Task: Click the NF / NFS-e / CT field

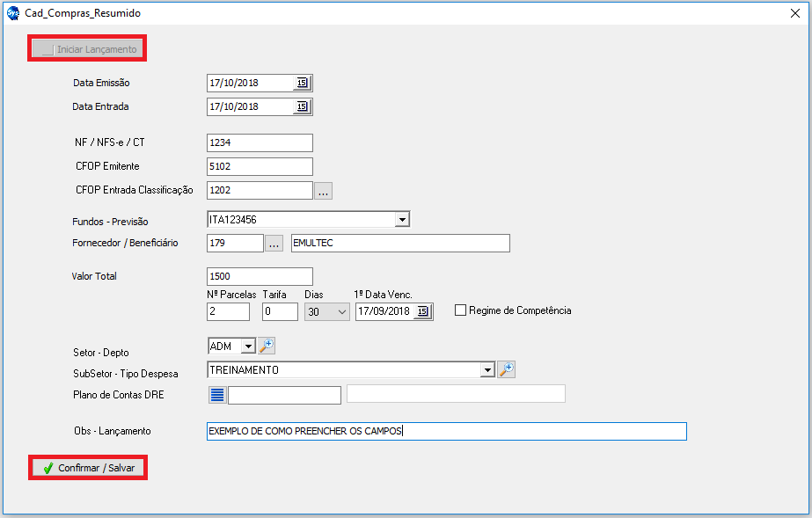Action: (260, 142)
